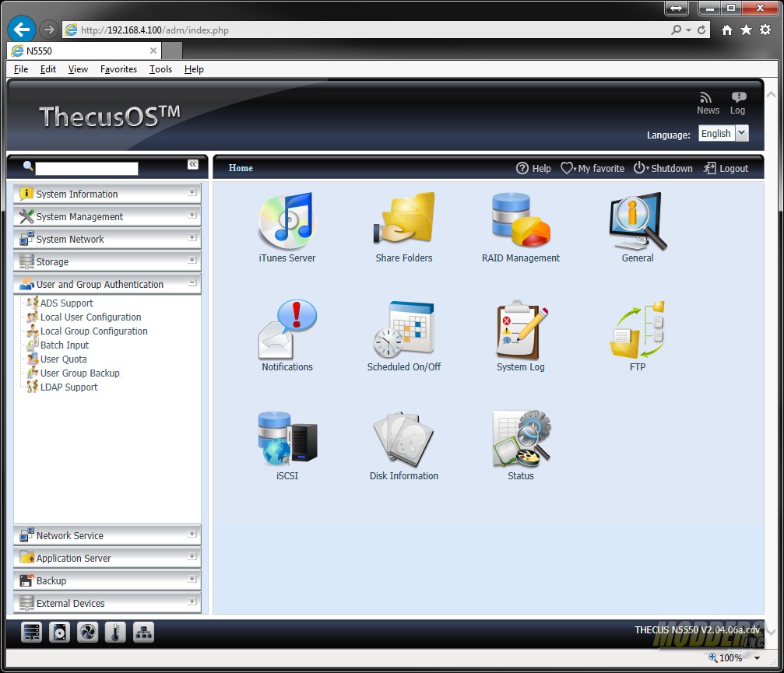Open the Notifications icon
This screenshot has width=784, height=673.
(287, 329)
